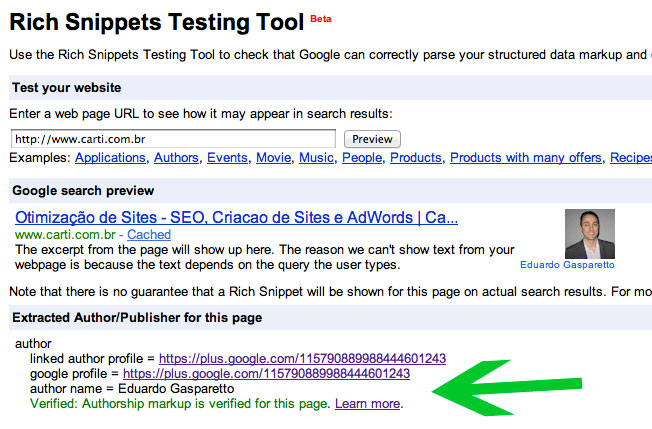Click the Music example link
This screenshot has height=429, width=652.
coord(317,158)
